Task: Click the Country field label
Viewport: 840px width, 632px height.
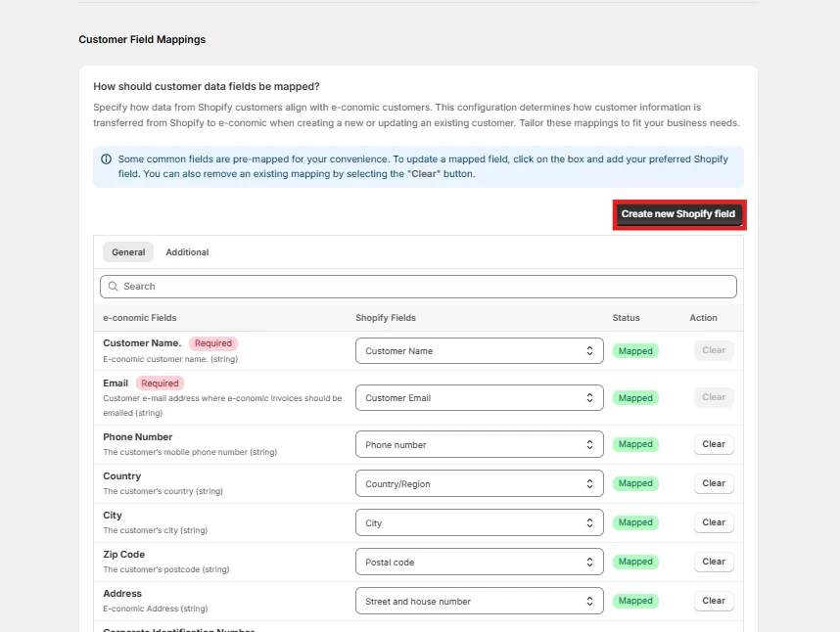Action: pos(122,476)
